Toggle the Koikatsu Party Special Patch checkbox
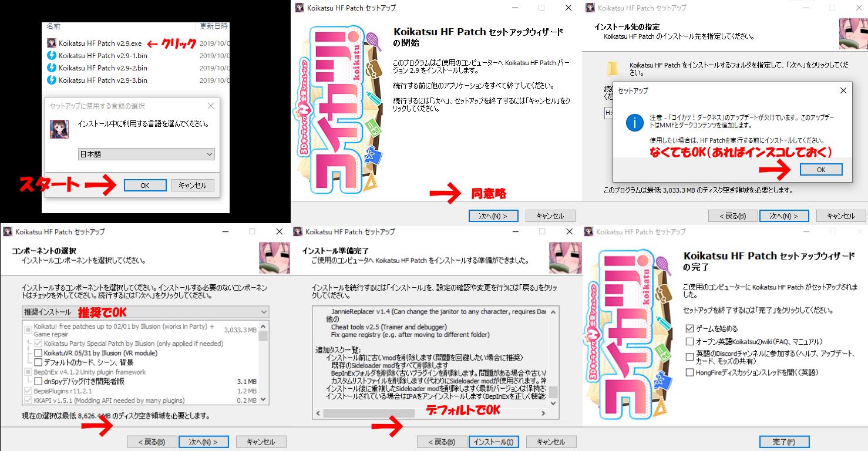The width and height of the screenshot is (868, 451). pos(38,344)
